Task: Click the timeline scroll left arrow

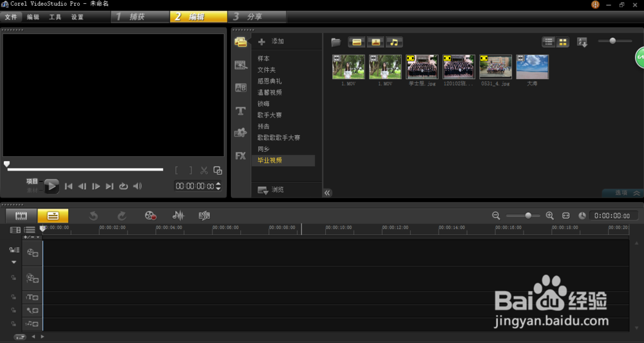Action: pyautogui.click(x=33, y=337)
